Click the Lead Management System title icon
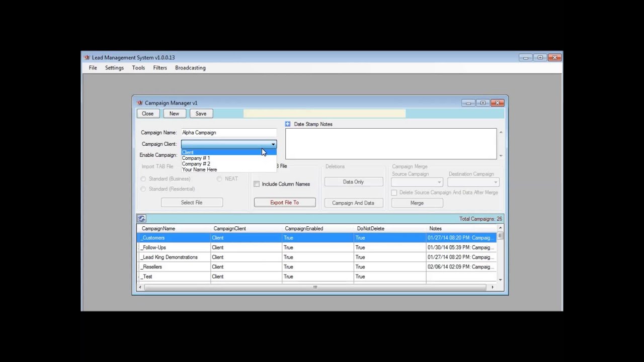The image size is (644, 362). (x=87, y=58)
